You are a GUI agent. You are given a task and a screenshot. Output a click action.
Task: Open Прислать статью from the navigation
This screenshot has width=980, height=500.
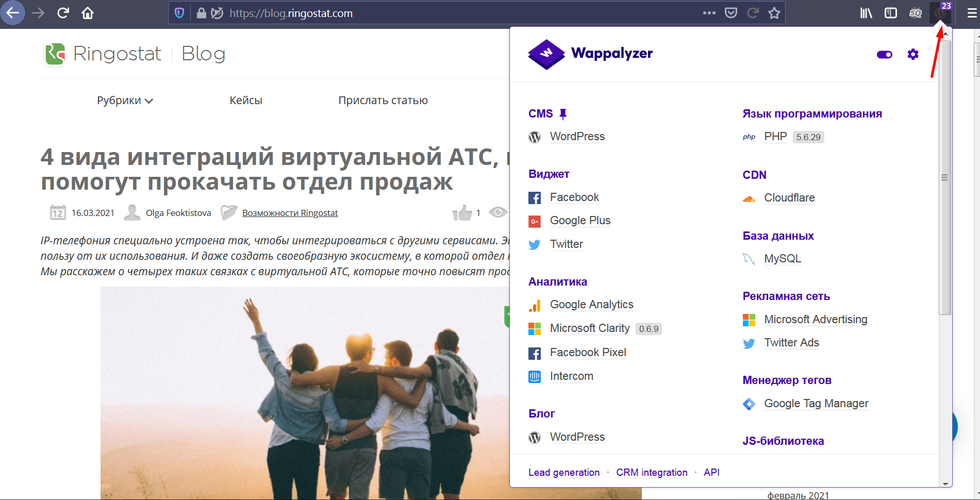(383, 100)
